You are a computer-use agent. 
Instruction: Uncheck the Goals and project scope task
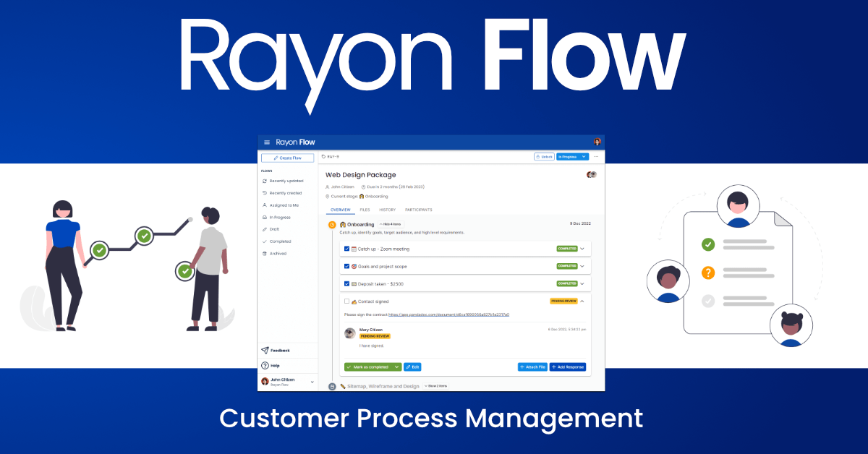(346, 266)
